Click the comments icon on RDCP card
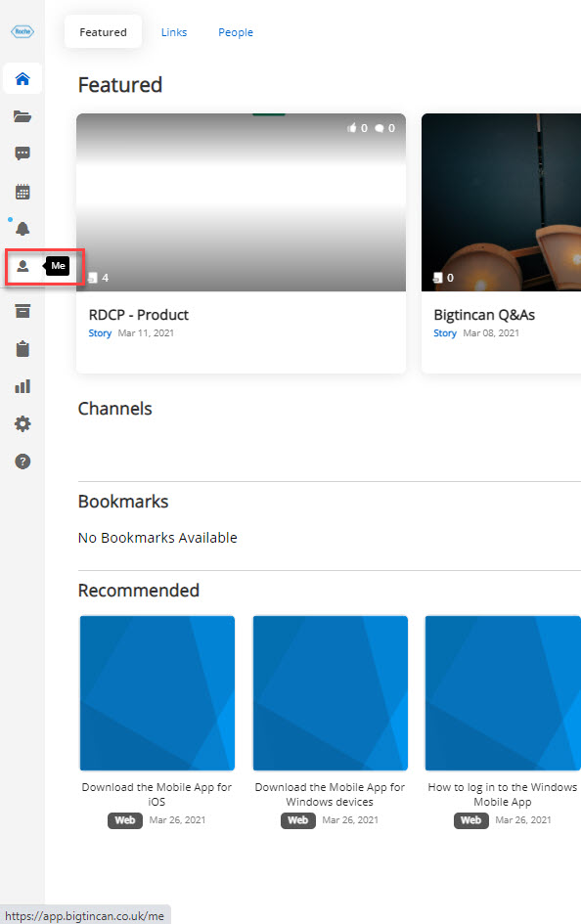The width and height of the screenshot is (581, 924). pyautogui.click(x=380, y=128)
